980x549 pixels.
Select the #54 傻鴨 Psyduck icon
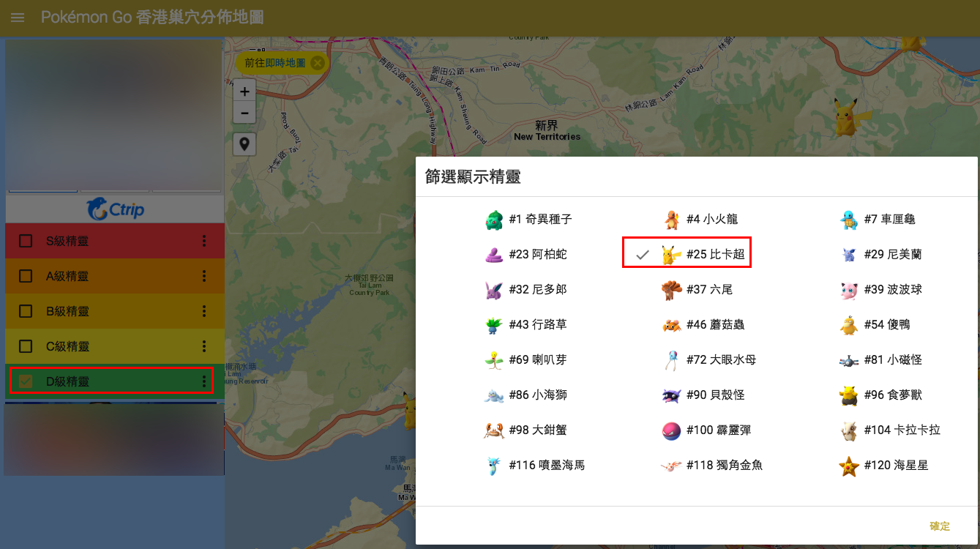[849, 325]
